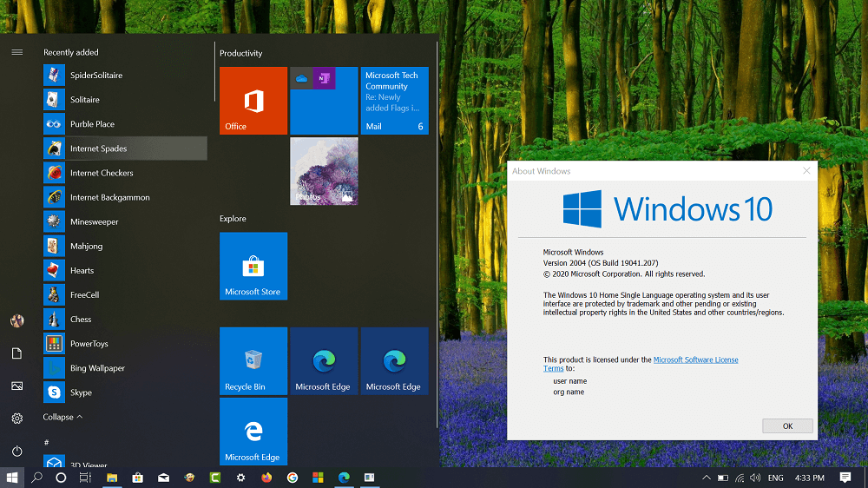The image size is (868, 488).
Task: Open FreeCell from the Start menu list
Action: 125,294
